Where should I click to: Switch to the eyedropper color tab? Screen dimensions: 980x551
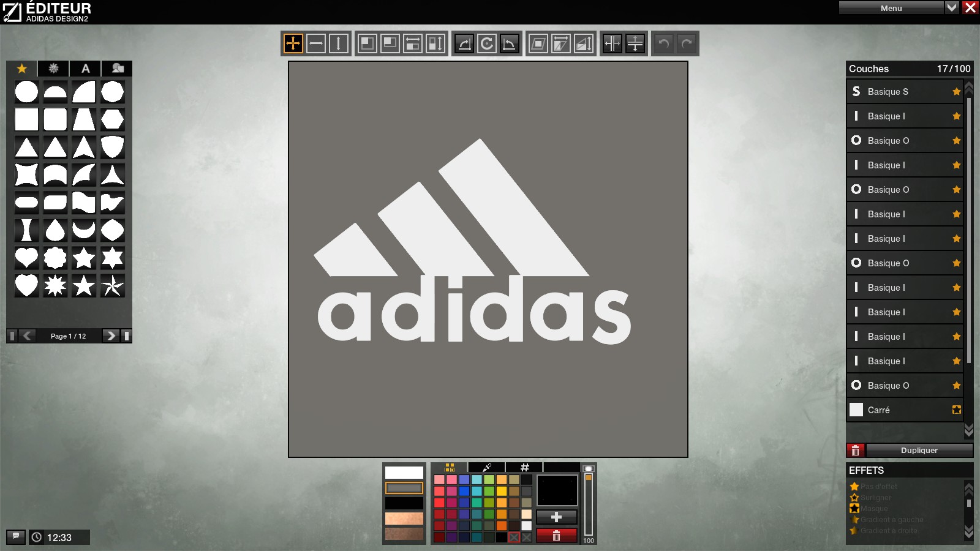click(487, 468)
